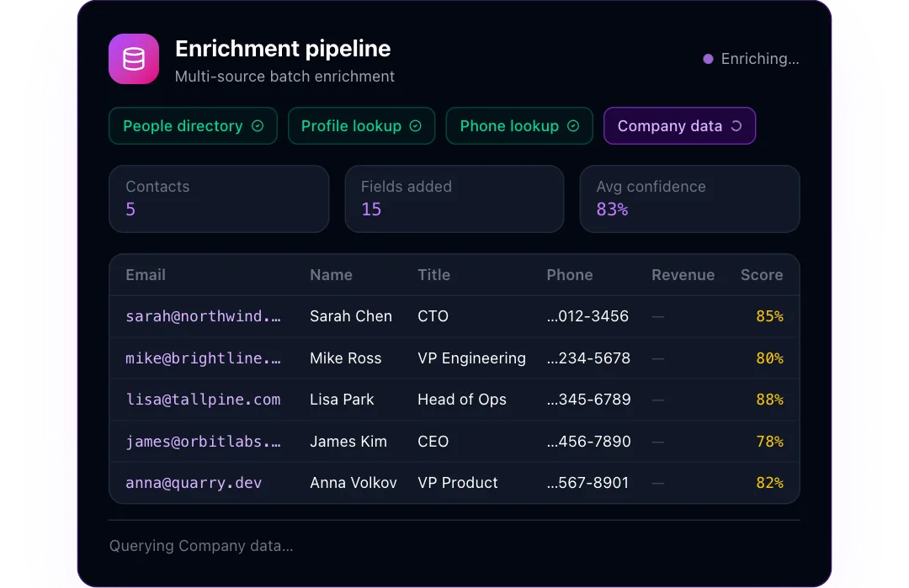
Task: Click the Phone column header
Action: [x=569, y=274]
